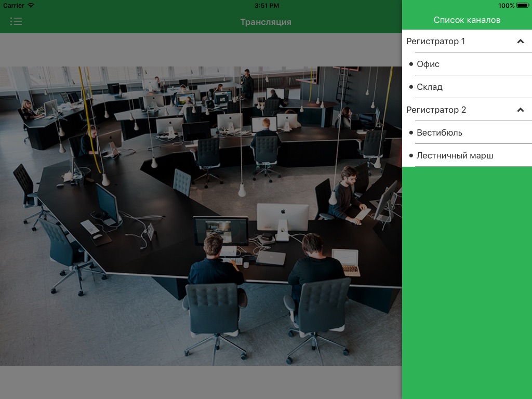The image size is (532, 399).
Task: Collapse Регистратор 1 chevron arrow
Action: tap(520, 42)
